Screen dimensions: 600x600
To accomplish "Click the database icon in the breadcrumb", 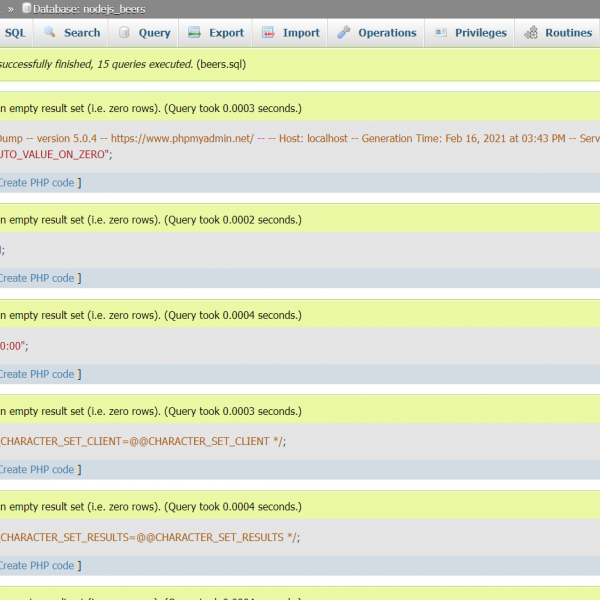I will 26,8.
